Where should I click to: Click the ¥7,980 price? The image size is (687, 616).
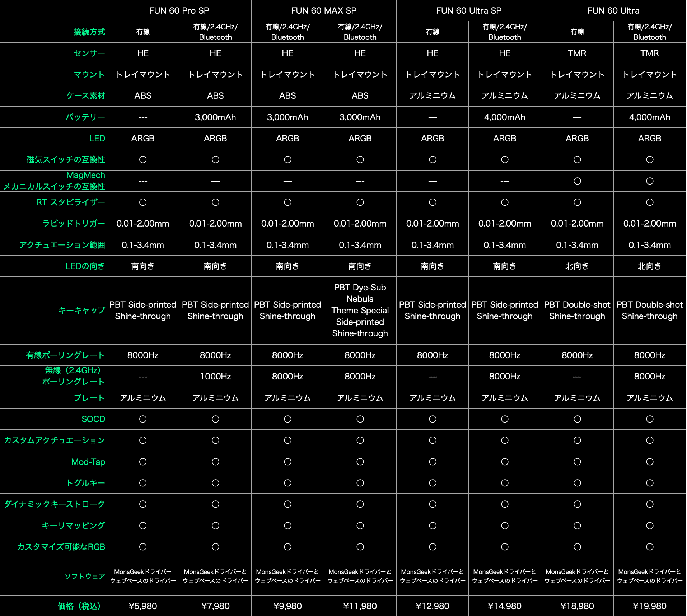[x=215, y=606]
